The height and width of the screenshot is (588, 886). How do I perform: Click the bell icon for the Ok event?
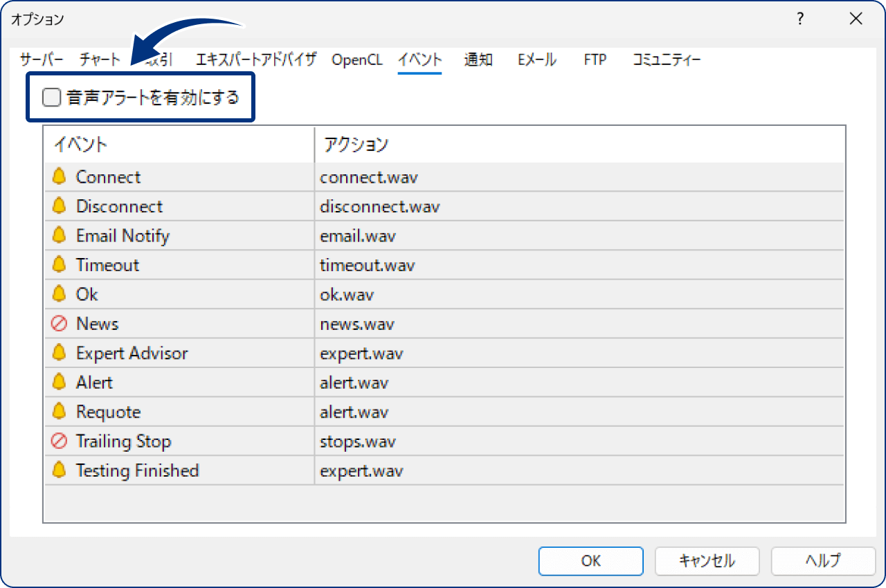(x=59, y=294)
